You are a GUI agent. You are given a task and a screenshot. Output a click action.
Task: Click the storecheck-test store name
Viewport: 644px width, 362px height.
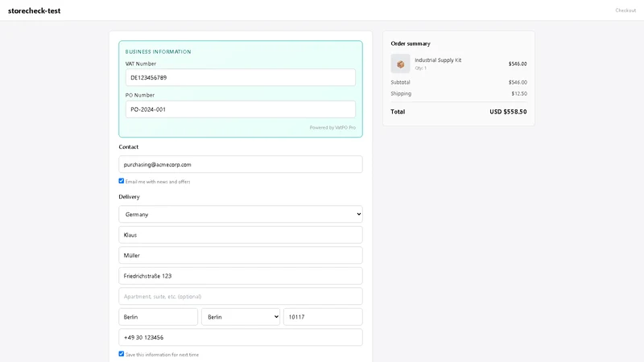(34, 10)
